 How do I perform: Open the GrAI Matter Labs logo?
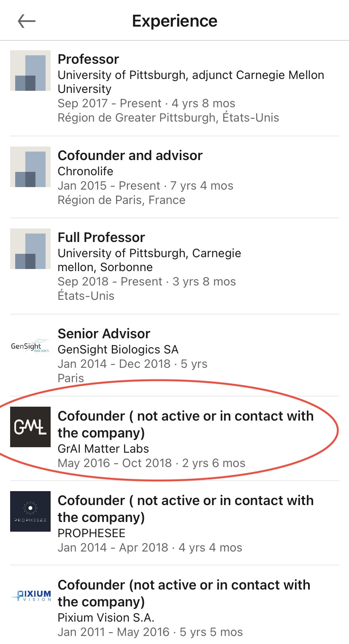[30, 427]
